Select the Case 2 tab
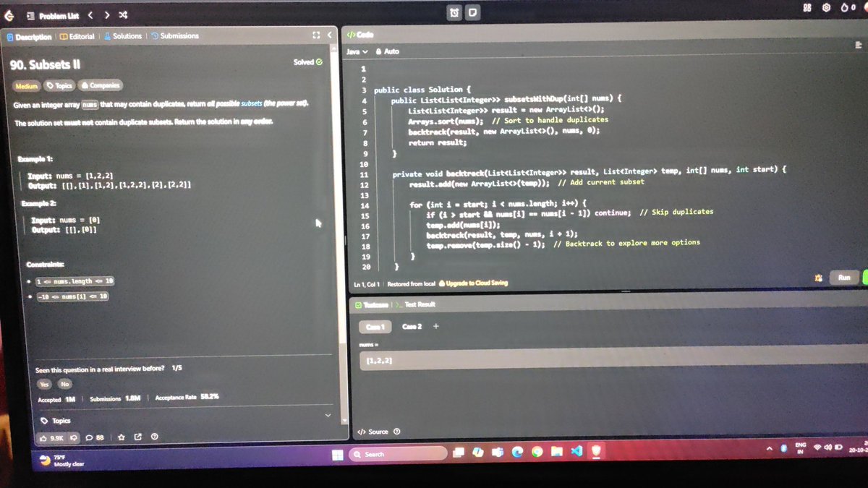This screenshot has height=488, width=868. click(411, 327)
